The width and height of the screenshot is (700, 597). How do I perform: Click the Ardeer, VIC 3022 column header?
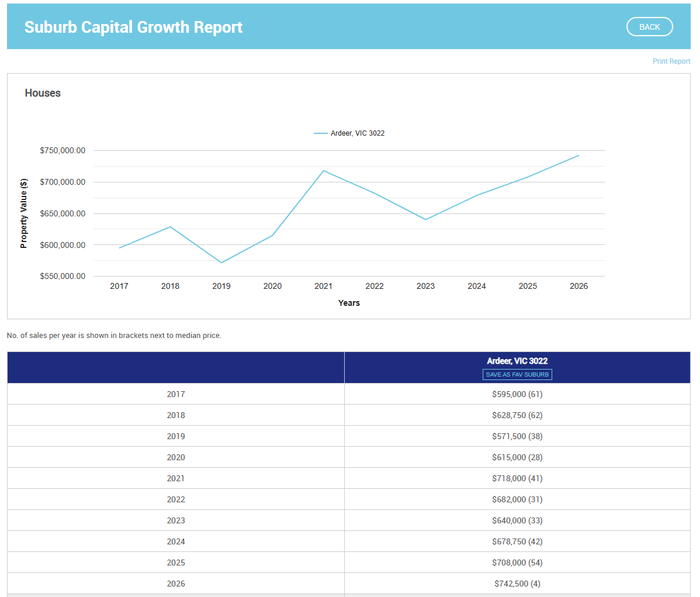(517, 361)
